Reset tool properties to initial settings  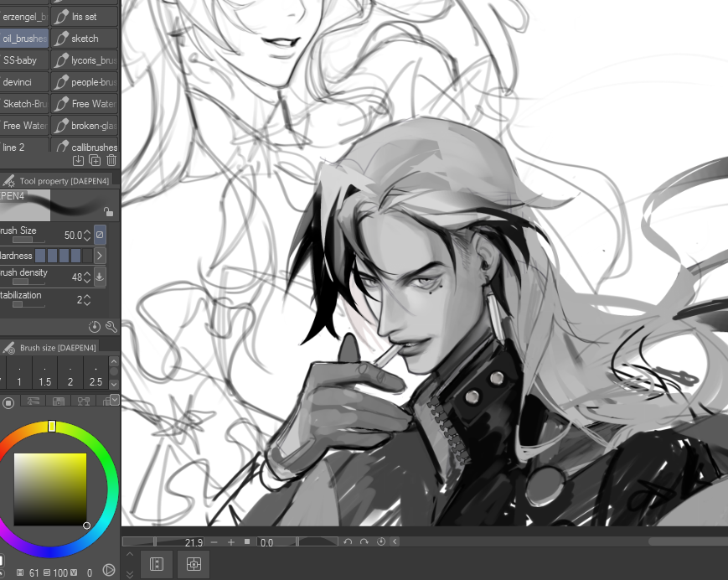[x=95, y=327]
